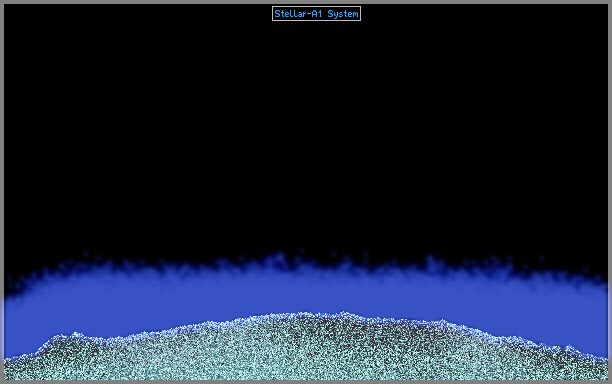612x384 pixels.
Task: Click the gray right border of the viewport
Action: (610, 192)
